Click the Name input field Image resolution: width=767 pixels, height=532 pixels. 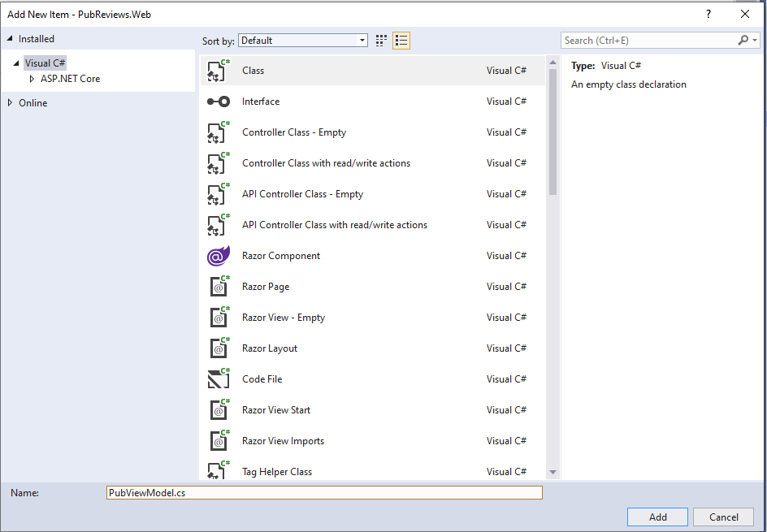pyautogui.click(x=325, y=492)
